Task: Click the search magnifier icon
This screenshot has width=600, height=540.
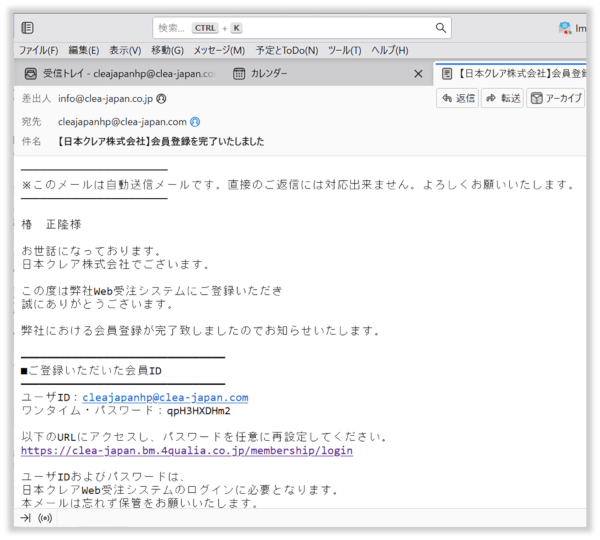Action: 441,28
